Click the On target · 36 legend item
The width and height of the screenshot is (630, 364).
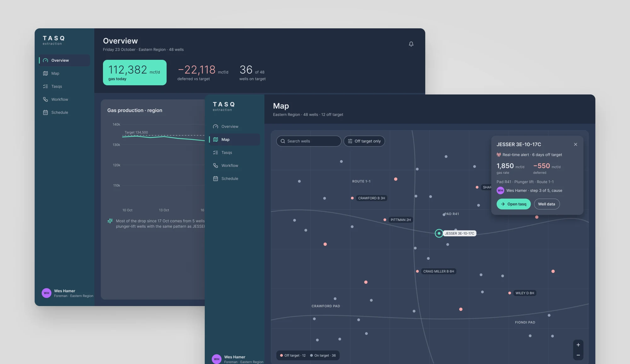(x=323, y=355)
